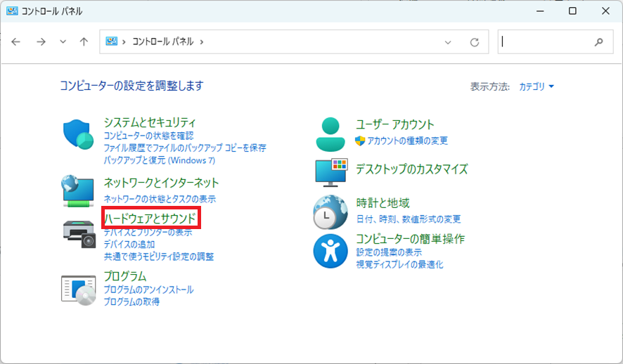Screen dimensions: 623x364
Task: Open 時計と地域 category link
Action: tap(383, 203)
